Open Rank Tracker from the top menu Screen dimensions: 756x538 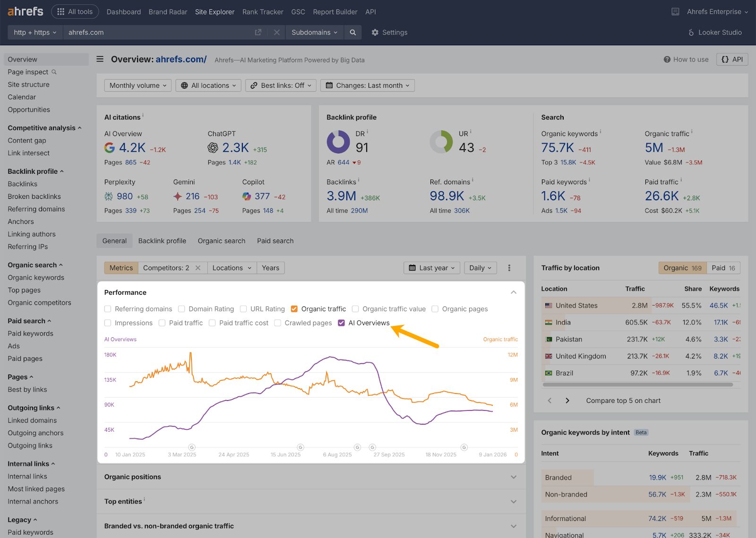coord(262,12)
